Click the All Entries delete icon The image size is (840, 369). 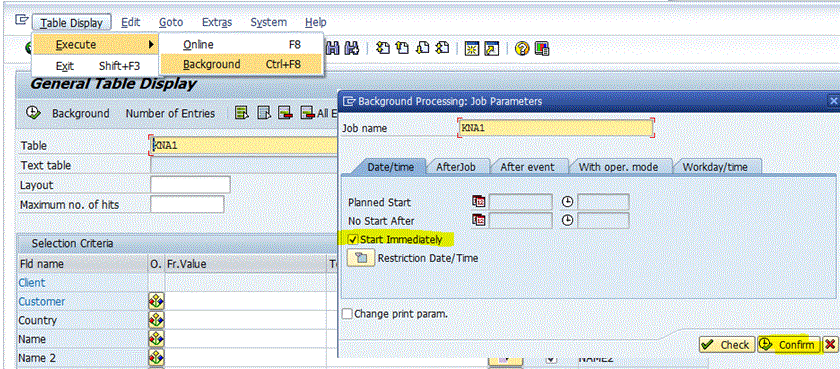(307, 113)
